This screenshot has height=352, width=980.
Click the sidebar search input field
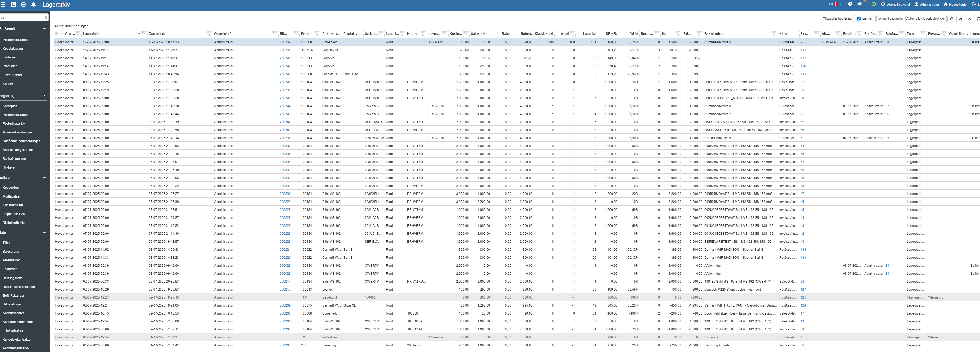tap(21, 18)
